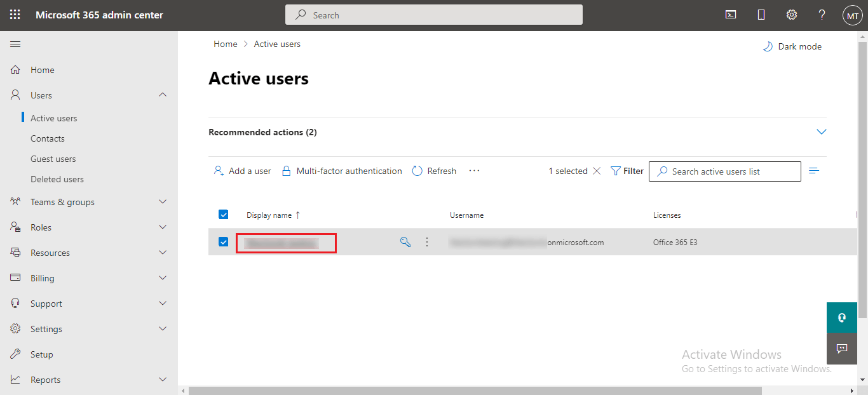Open the mobile app icon in header
The image size is (868, 395).
[761, 15]
